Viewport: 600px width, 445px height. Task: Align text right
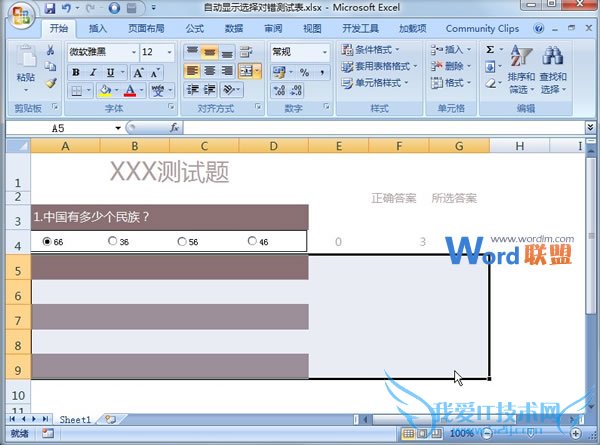pos(227,71)
